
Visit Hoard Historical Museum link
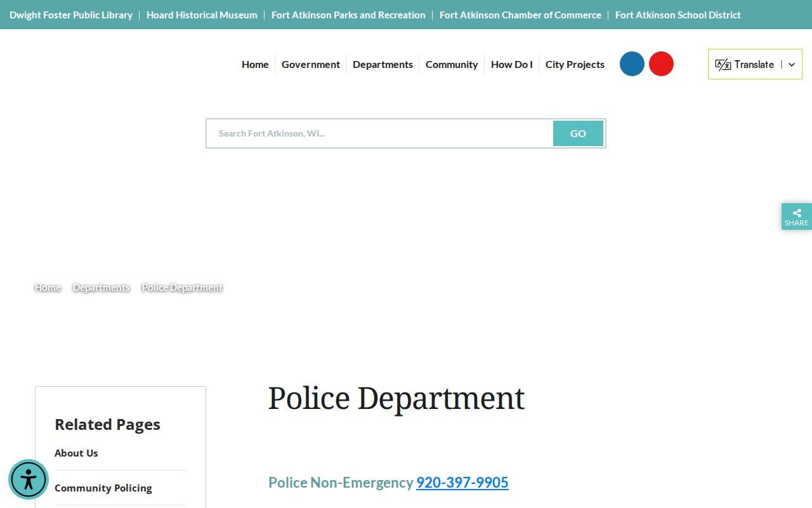[x=202, y=15]
